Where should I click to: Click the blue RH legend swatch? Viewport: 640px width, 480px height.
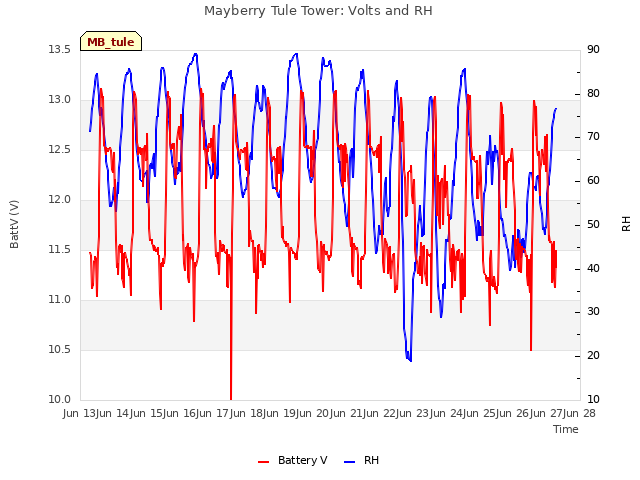[x=350, y=462]
